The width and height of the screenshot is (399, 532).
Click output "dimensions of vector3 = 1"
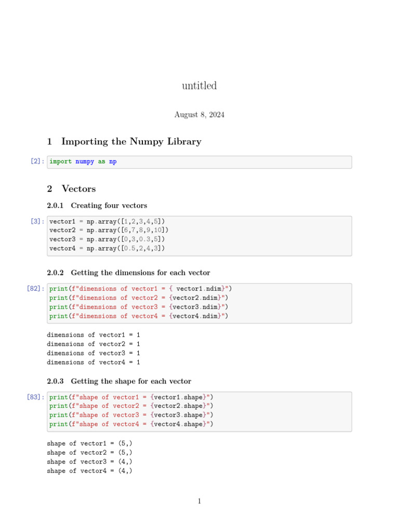94,353
